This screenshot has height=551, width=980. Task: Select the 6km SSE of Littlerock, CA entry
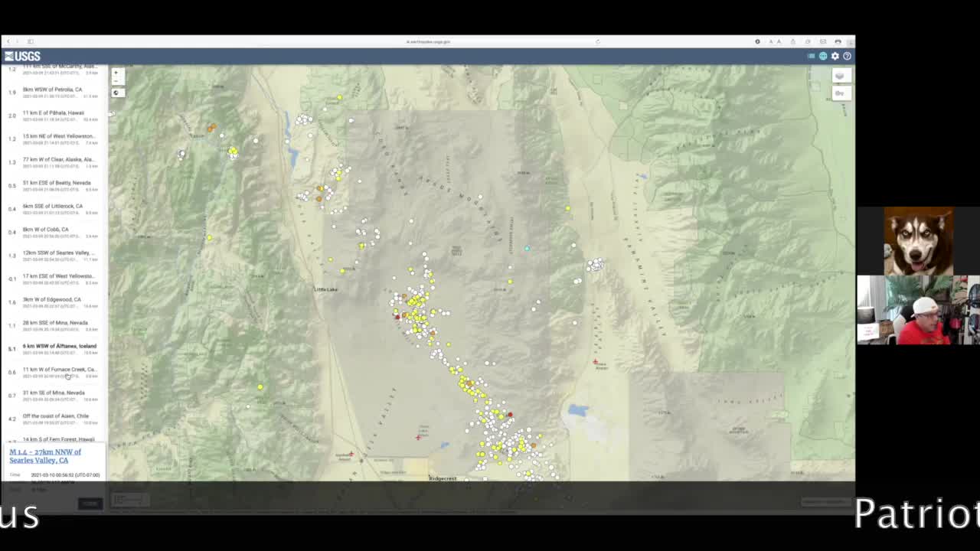pyautogui.click(x=54, y=208)
